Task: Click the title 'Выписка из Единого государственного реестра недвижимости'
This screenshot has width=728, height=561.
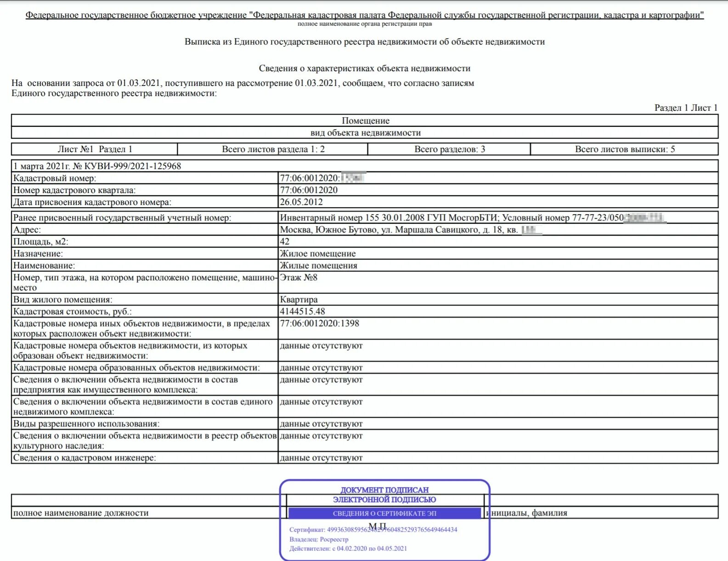Action: click(364, 42)
